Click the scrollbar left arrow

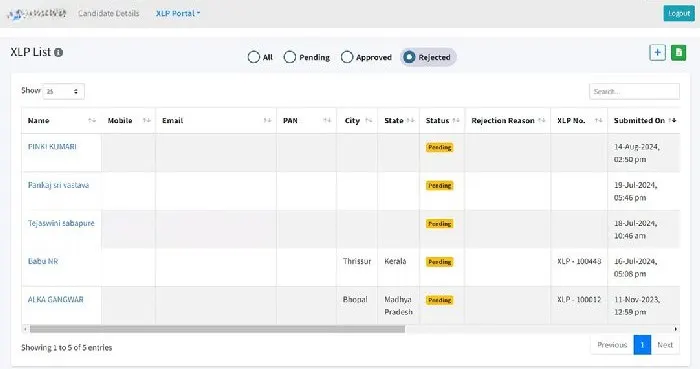25,329
